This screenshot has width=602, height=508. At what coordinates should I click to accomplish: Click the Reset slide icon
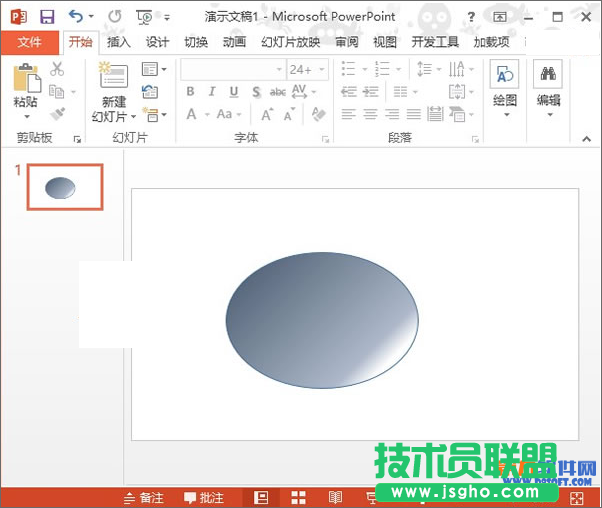tap(150, 92)
